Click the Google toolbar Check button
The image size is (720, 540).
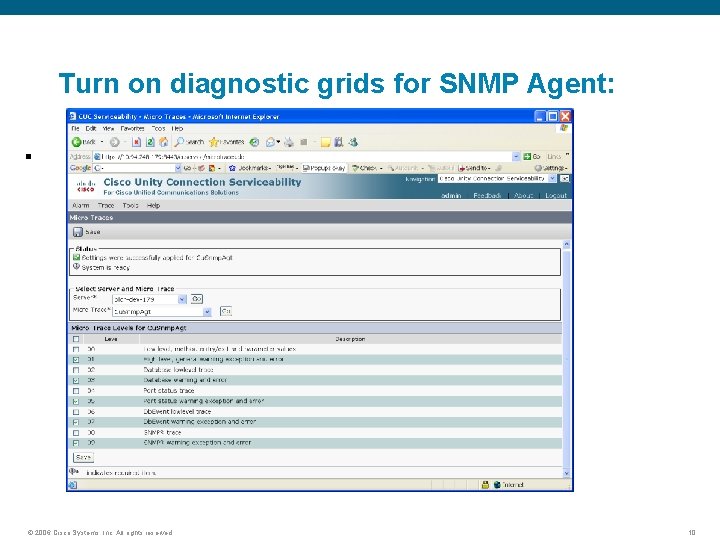pos(367,168)
